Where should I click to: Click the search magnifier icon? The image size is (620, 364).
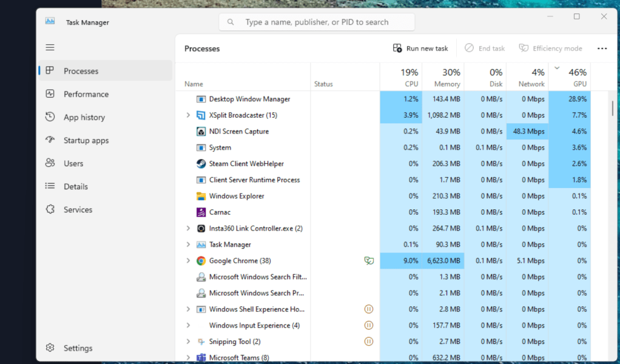click(231, 22)
